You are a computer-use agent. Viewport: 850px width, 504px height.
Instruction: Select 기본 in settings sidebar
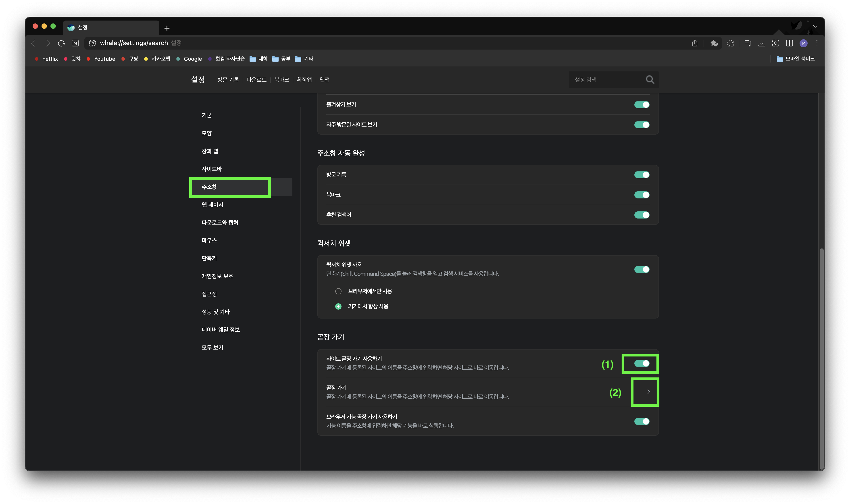(x=206, y=115)
